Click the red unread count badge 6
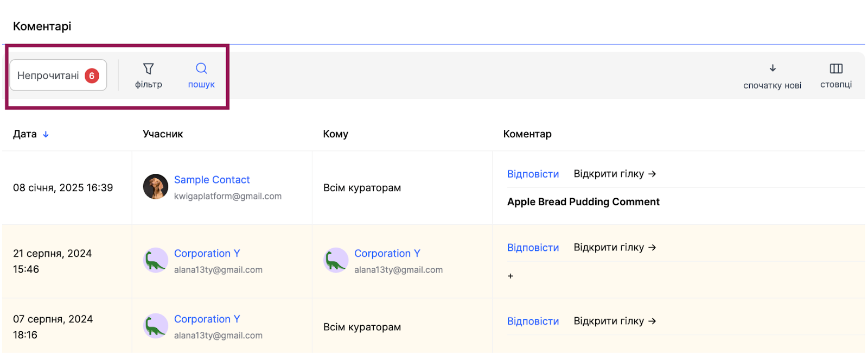The height and width of the screenshot is (353, 868). pyautogui.click(x=92, y=75)
